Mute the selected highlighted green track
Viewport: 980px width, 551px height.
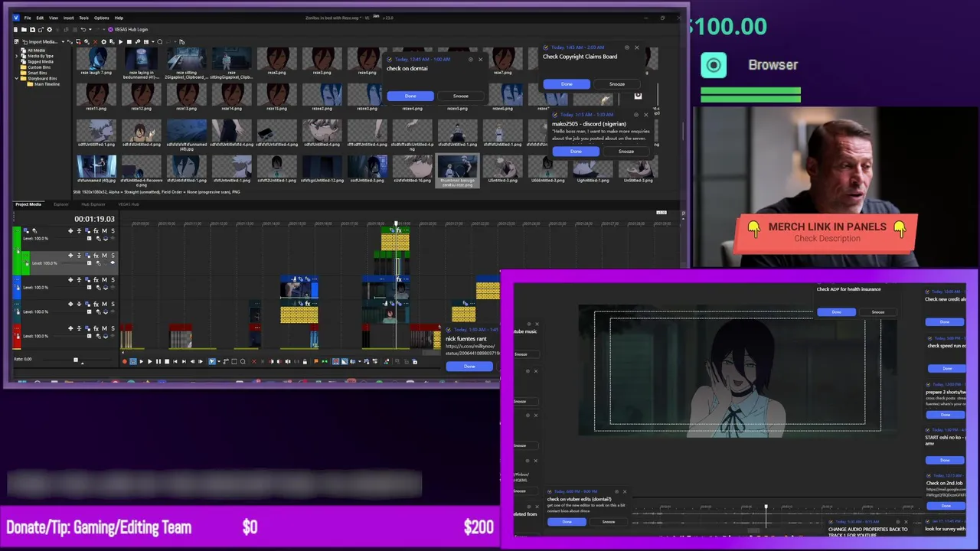point(104,256)
